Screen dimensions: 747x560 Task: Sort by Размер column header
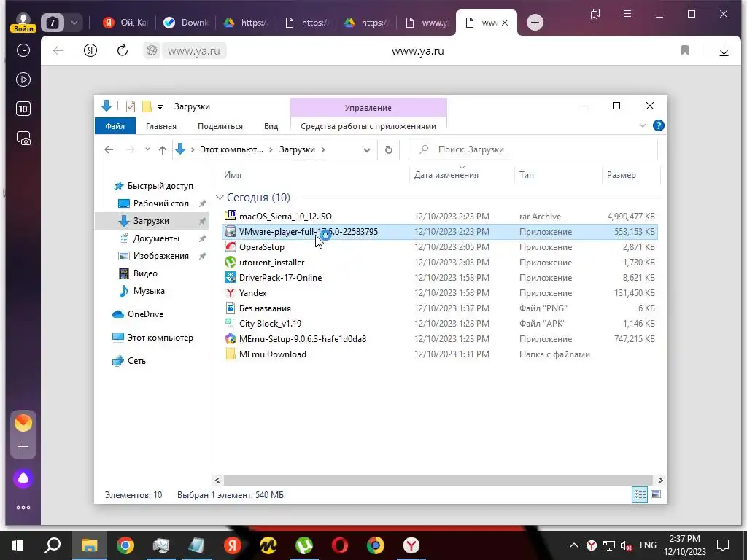(622, 175)
